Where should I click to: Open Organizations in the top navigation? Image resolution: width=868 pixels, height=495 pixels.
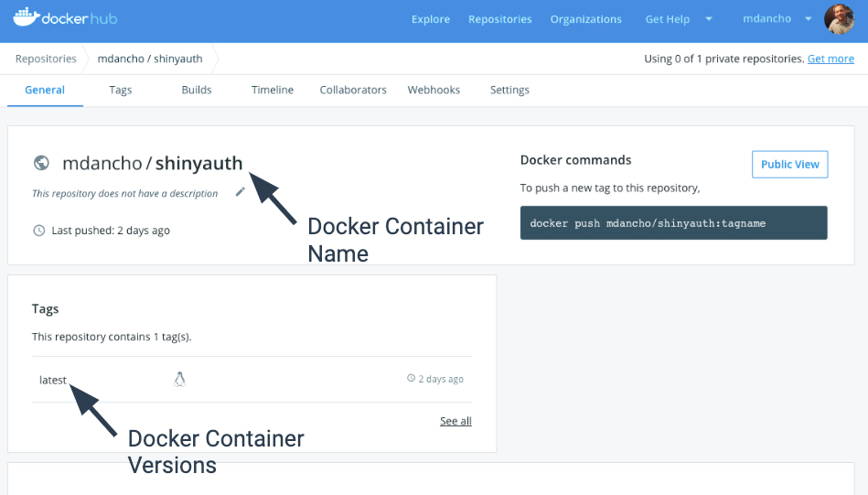click(x=585, y=19)
